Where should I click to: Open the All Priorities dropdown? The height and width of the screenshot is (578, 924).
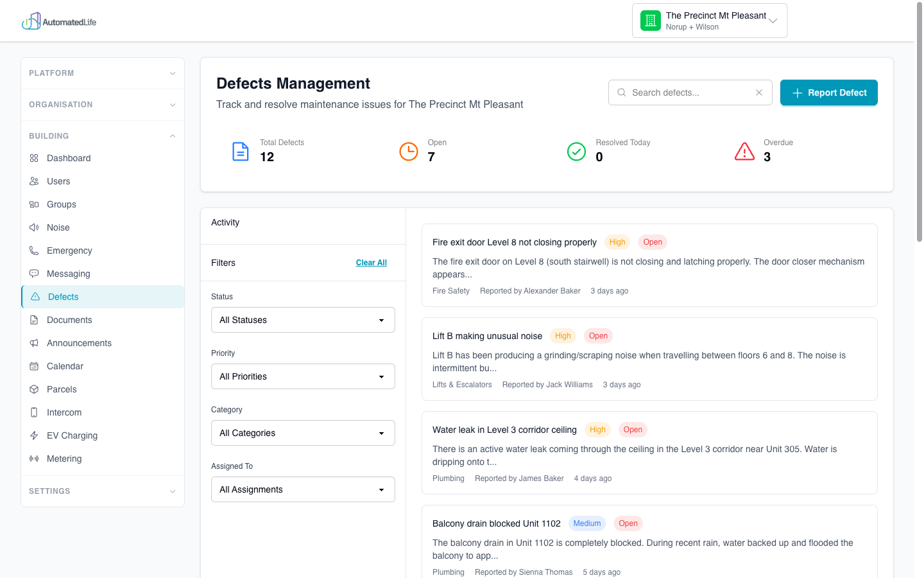pyautogui.click(x=303, y=376)
